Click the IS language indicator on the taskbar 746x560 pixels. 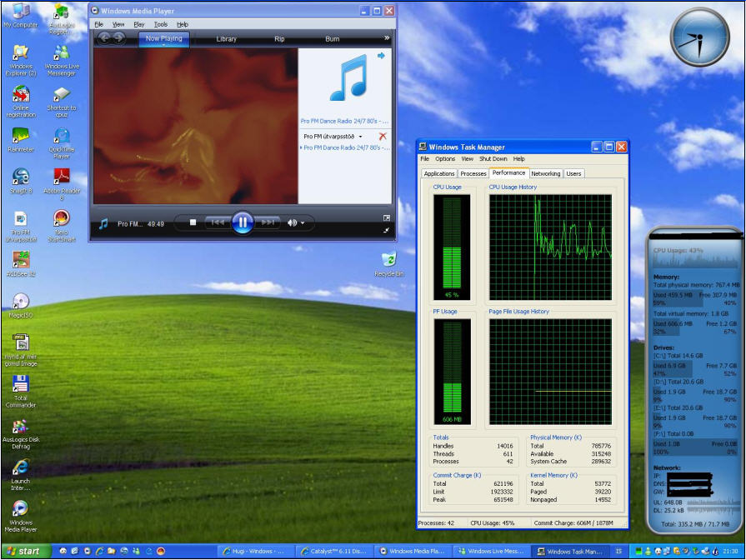pyautogui.click(x=618, y=552)
